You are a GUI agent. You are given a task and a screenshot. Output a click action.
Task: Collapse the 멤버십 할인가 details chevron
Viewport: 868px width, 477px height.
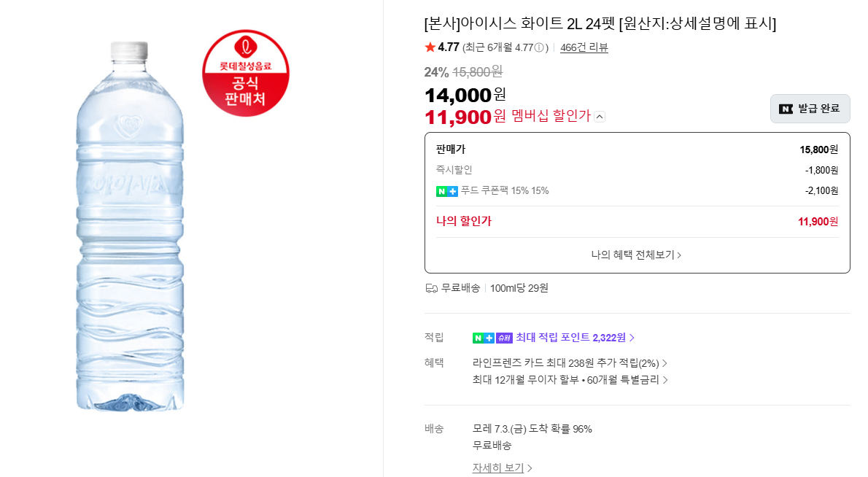(600, 117)
